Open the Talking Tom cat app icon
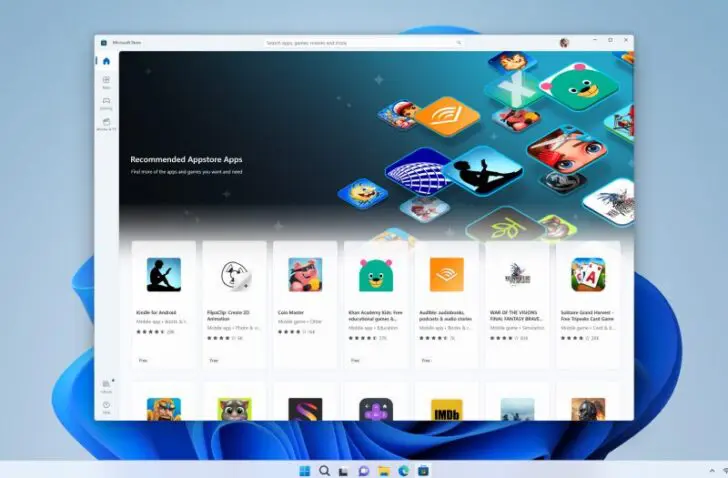The width and height of the screenshot is (728, 478). tap(234, 409)
